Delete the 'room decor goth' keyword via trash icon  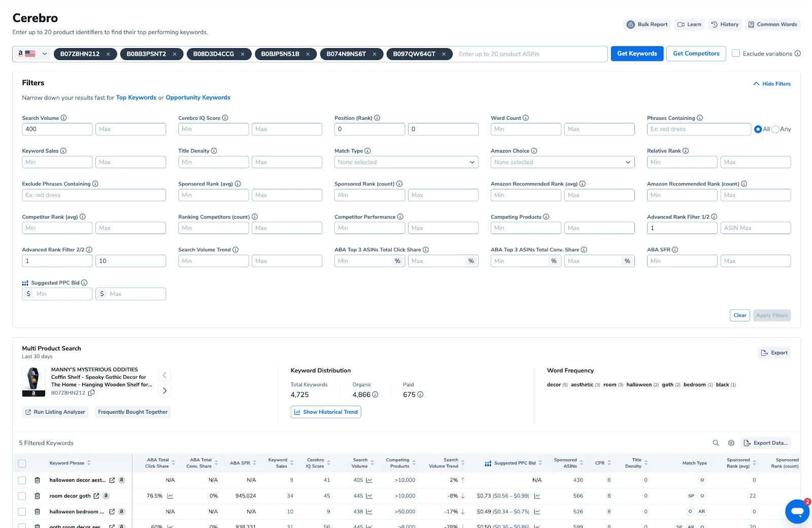pos(38,496)
